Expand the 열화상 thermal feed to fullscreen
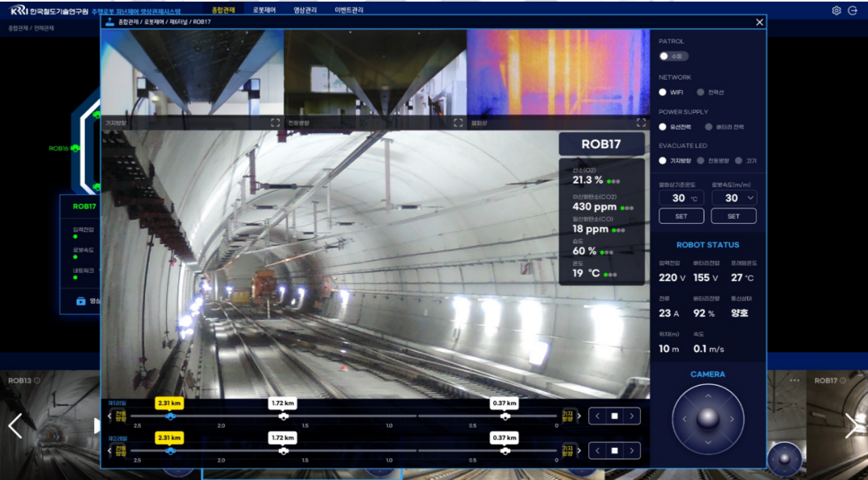Screen dimensions: 868x480 (641, 122)
